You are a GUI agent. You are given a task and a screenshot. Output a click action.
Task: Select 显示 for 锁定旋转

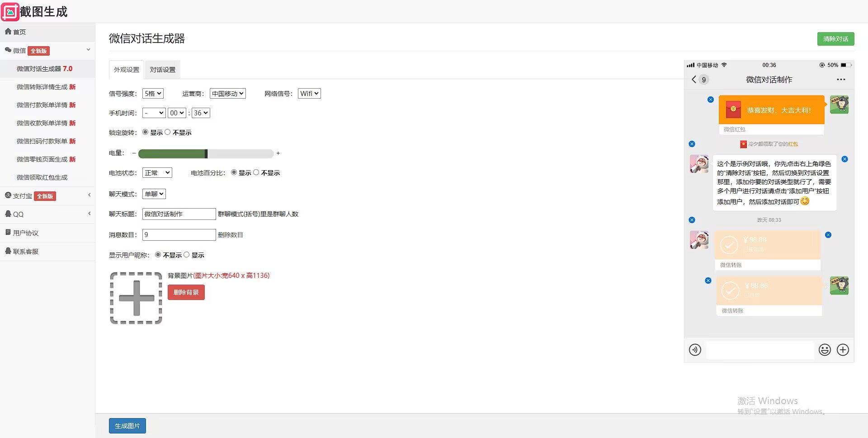click(x=145, y=132)
